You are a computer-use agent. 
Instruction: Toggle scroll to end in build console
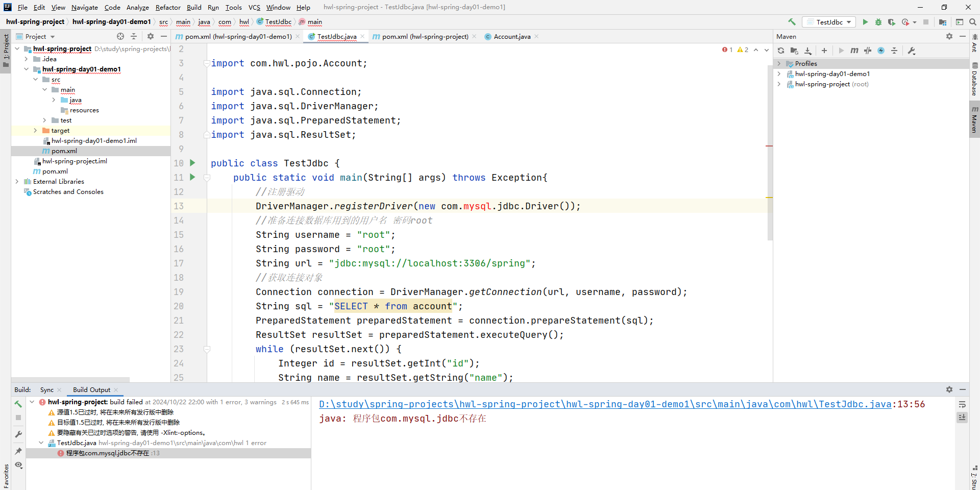tap(962, 418)
